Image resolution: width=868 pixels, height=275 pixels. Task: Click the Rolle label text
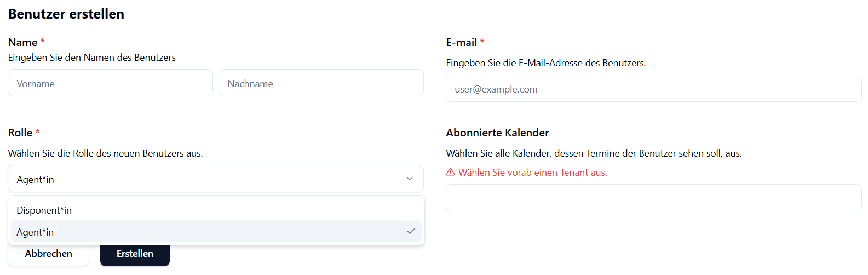click(x=20, y=133)
